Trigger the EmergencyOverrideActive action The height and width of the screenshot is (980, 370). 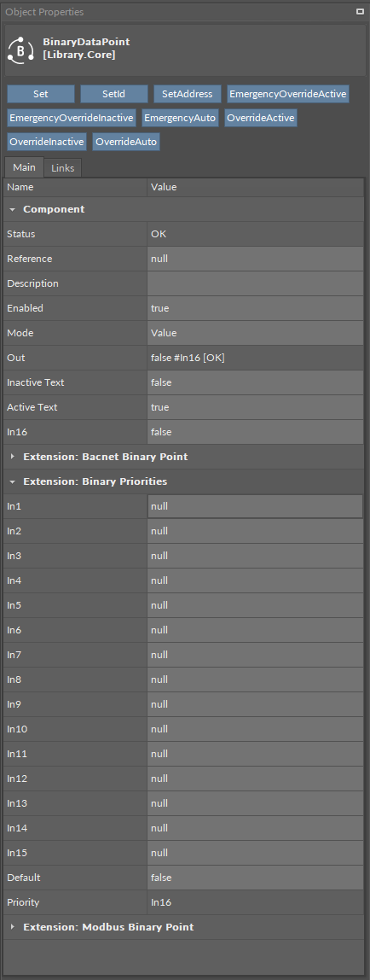tap(287, 94)
